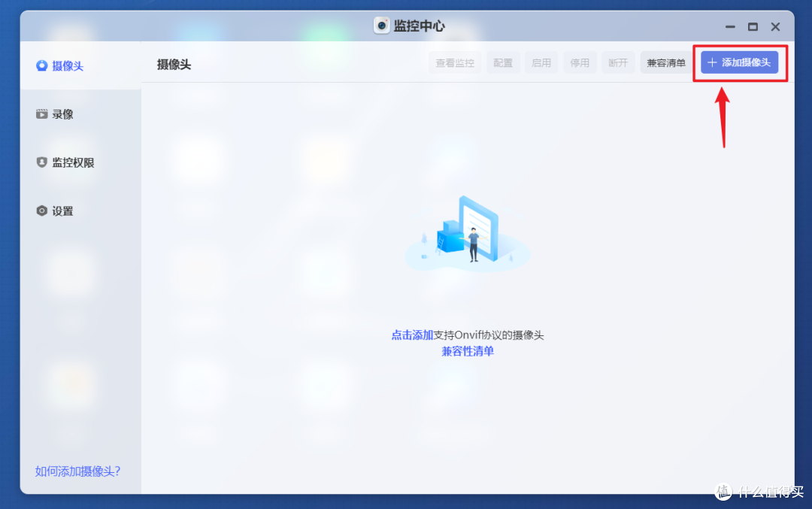The height and width of the screenshot is (509, 812).
Task: Click the film icon beside 录像
Action: point(42,114)
